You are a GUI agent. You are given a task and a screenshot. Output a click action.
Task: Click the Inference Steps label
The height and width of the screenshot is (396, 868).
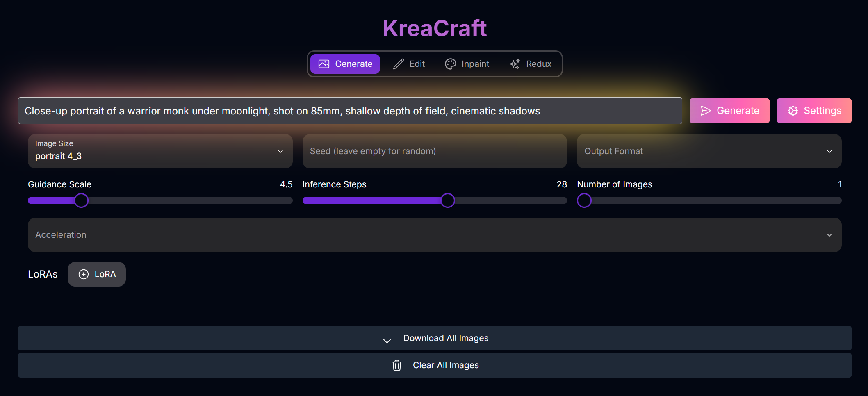335,184
